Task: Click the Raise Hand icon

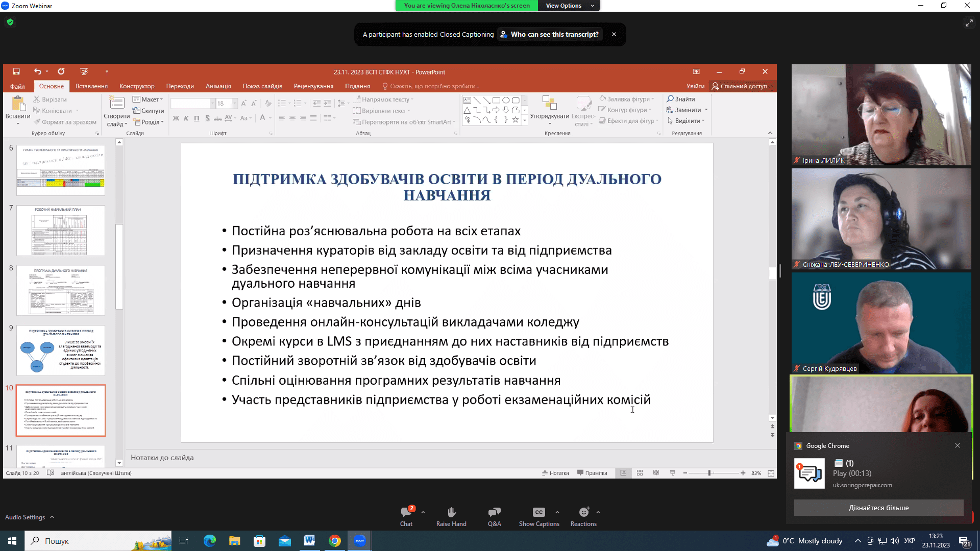Action: pos(451,512)
